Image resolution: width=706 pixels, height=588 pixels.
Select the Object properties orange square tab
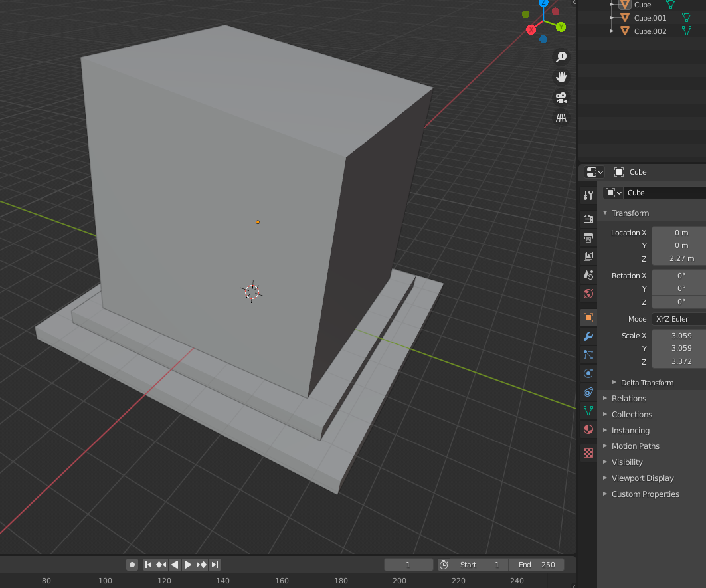click(x=588, y=318)
